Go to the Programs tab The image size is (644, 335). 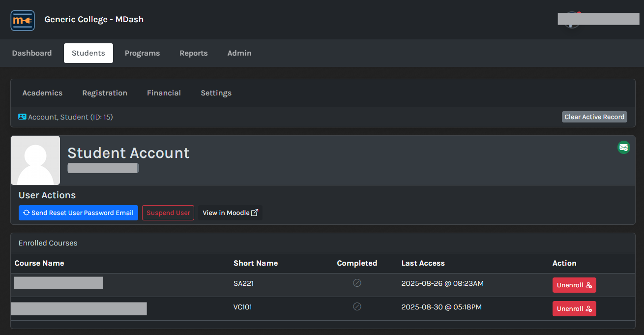pyautogui.click(x=142, y=53)
